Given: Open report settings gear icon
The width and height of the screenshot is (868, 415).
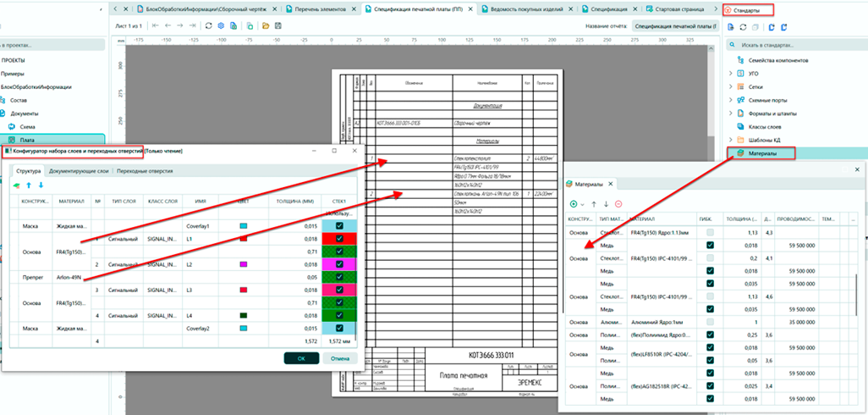Looking at the screenshot, I should (220, 25).
